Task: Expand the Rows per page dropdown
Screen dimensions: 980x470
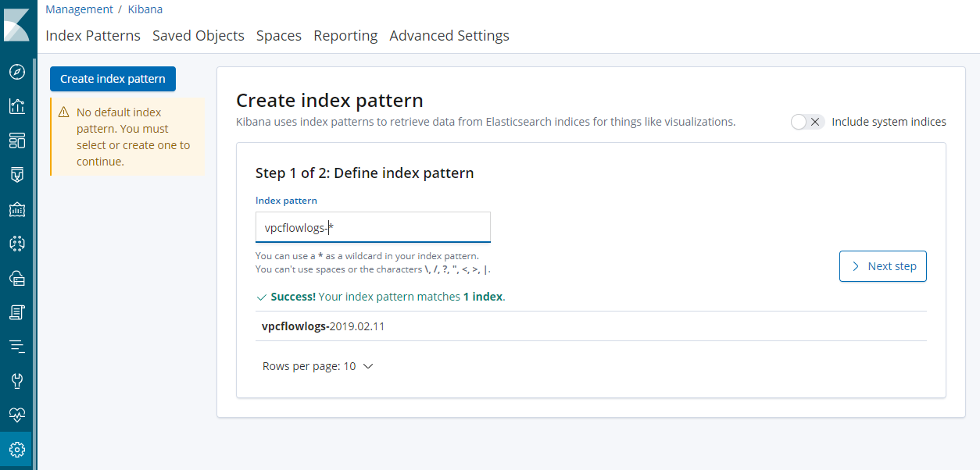Action: [x=318, y=366]
